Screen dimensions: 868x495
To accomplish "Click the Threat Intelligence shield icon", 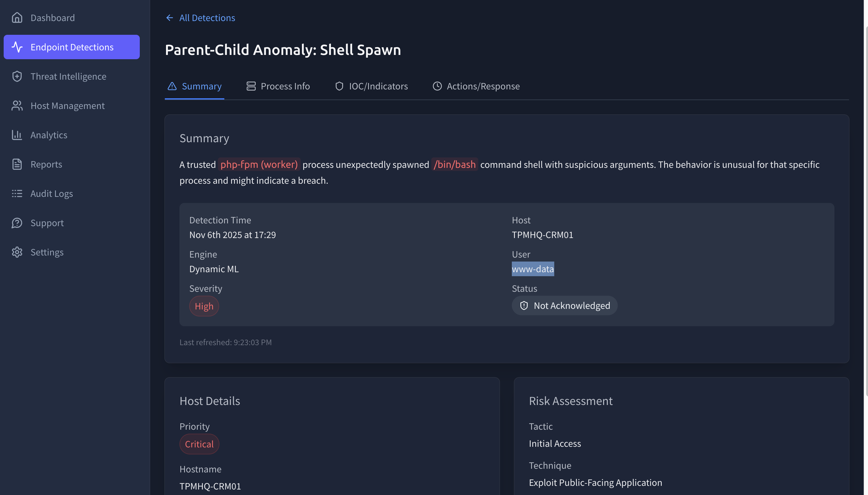I will (17, 77).
